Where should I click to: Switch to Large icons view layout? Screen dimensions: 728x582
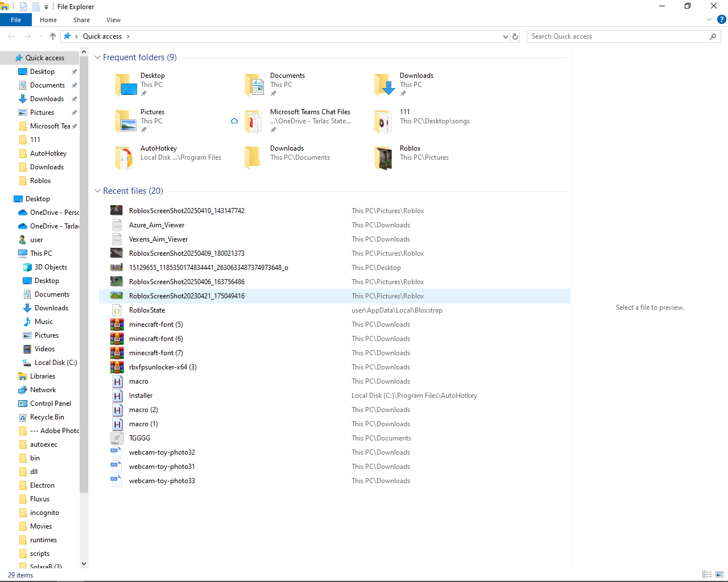tap(719, 575)
